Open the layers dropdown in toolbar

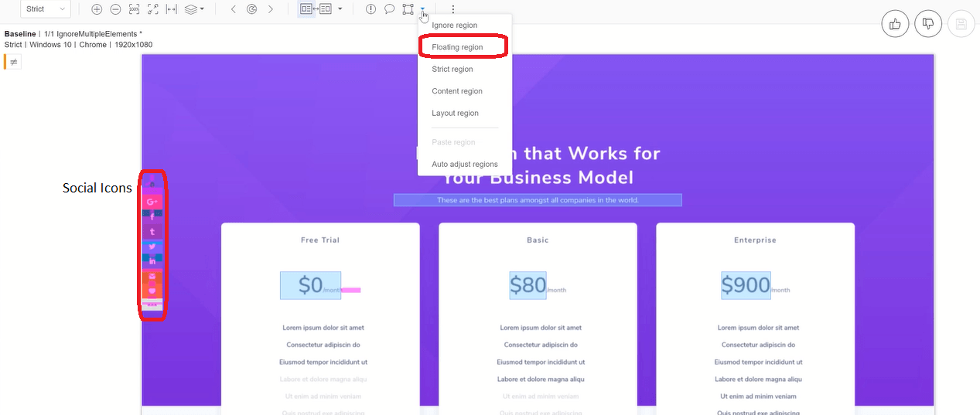pos(194,9)
